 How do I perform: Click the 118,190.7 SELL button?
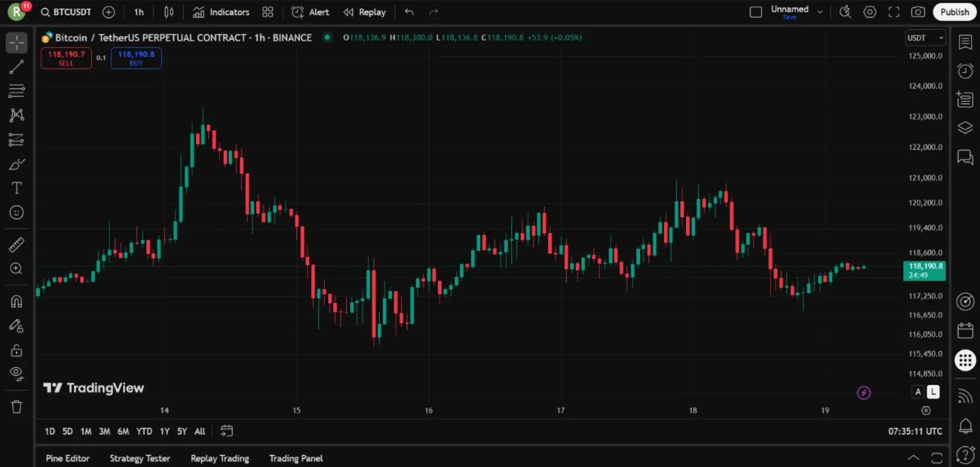pos(66,58)
